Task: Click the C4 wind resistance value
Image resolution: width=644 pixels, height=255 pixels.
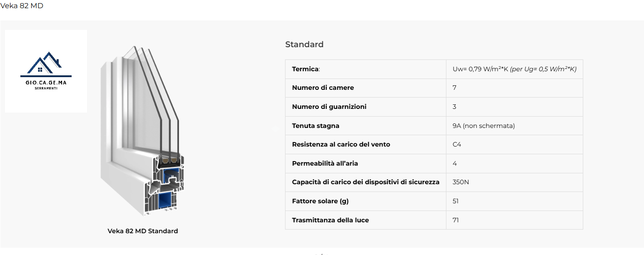Action: coord(457,144)
